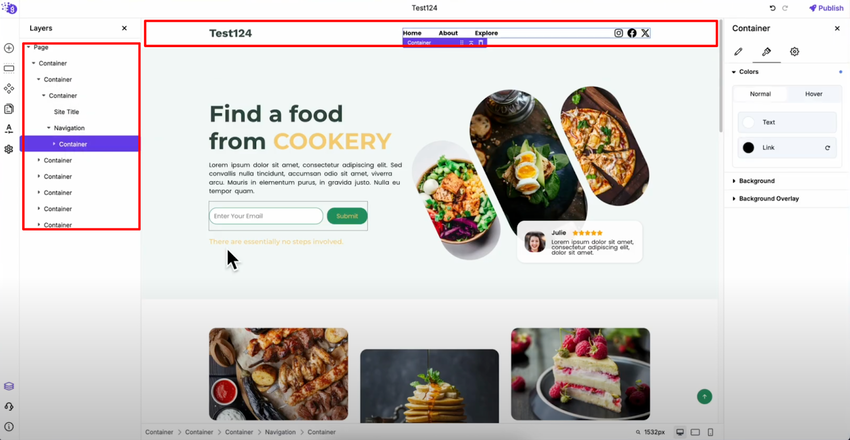Select desktop view in the bottom bar
This screenshot has height=440, width=850.
pyautogui.click(x=680, y=432)
